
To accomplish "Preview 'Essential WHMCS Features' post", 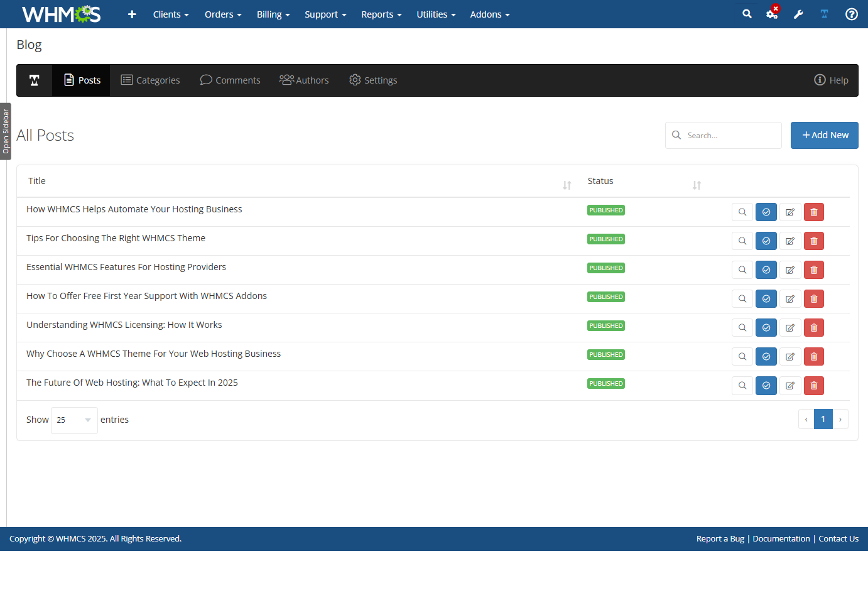I will (742, 270).
